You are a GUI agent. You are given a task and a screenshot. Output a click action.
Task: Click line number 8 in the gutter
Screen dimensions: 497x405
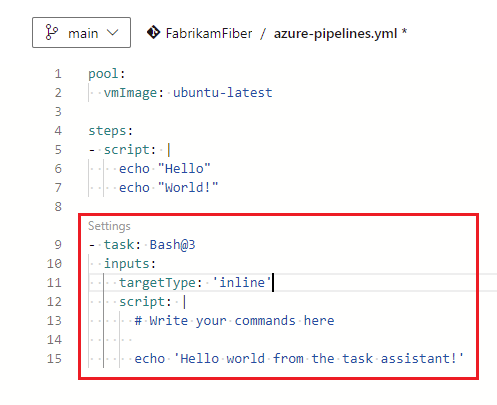[58, 207]
